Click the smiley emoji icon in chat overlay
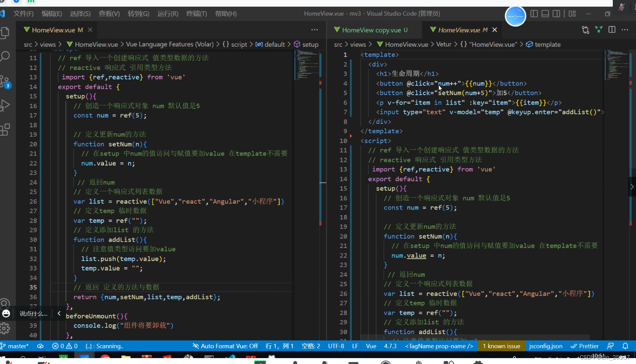636x364 pixels. (x=6, y=314)
